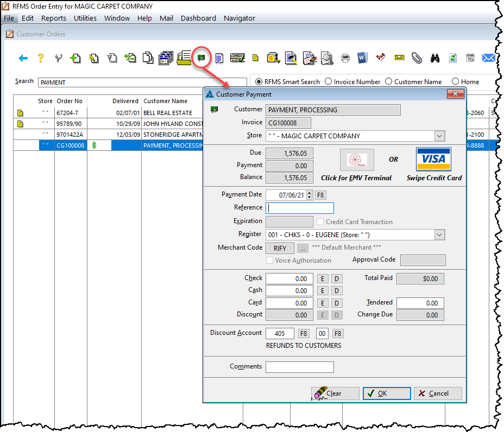The height and width of the screenshot is (432, 504).
Task: Open the Utilities menu
Action: pyautogui.click(x=85, y=18)
